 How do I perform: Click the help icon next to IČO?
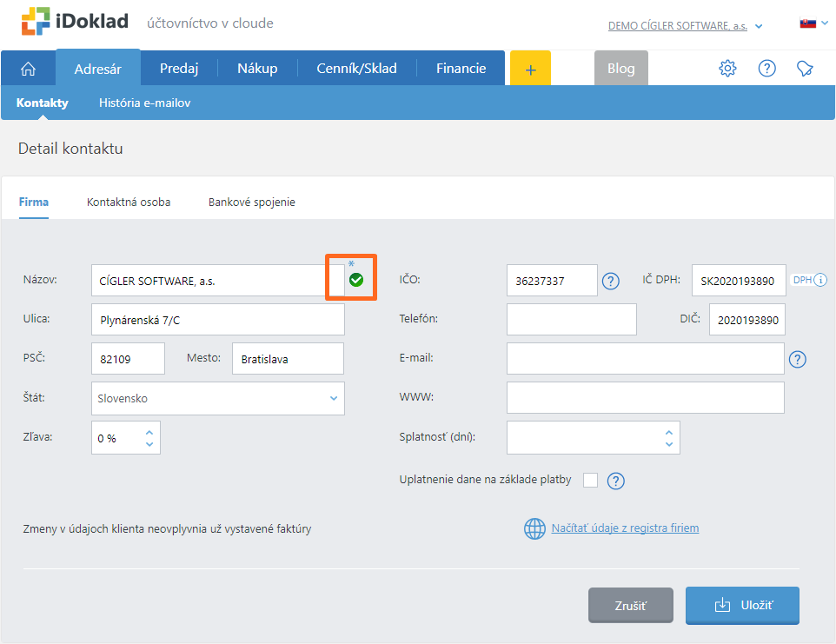click(x=611, y=281)
